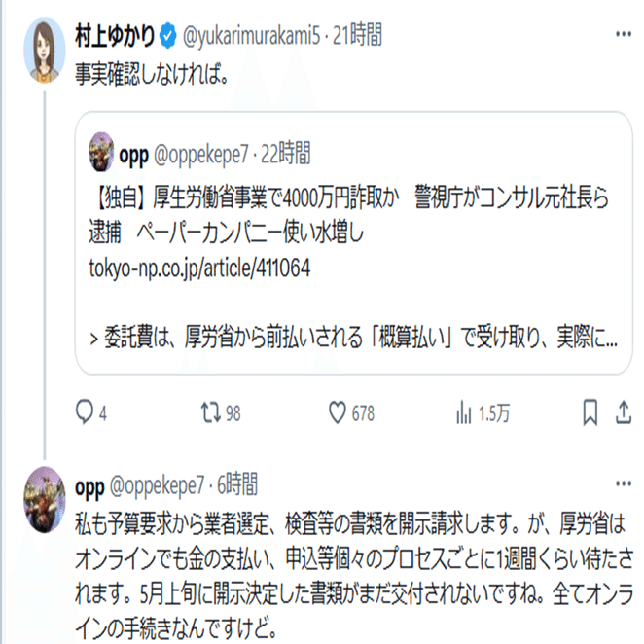Screen dimensions: 644x644
Task: Bookmark 村上ゆかり's tweet
Action: [590, 413]
